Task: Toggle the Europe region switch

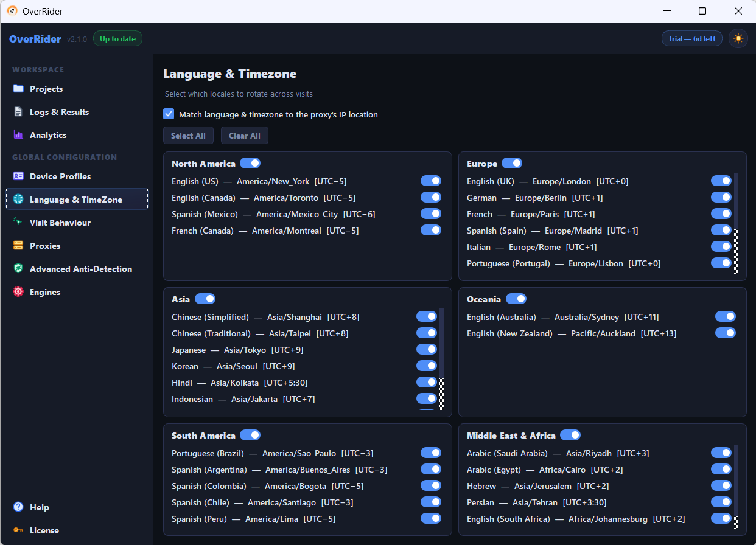Action: 512,163
